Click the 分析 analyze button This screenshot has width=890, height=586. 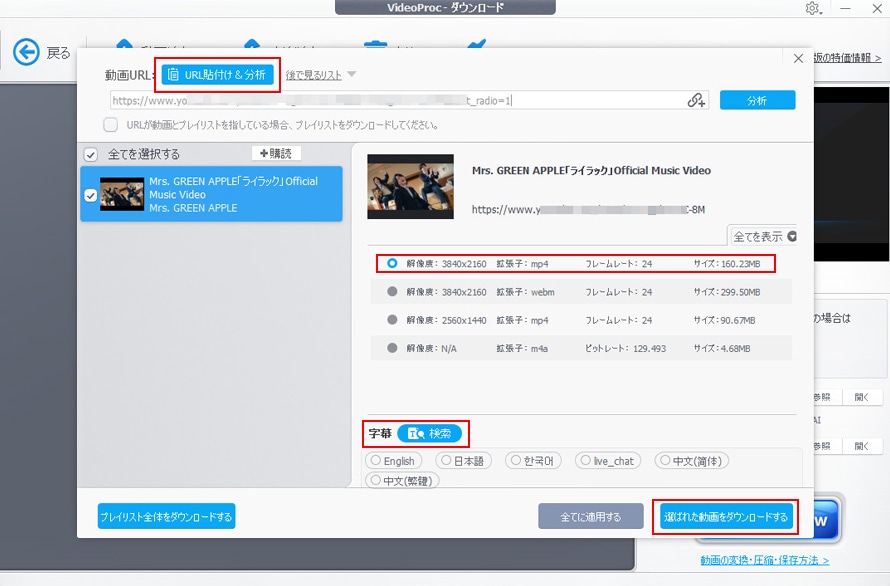click(x=757, y=100)
